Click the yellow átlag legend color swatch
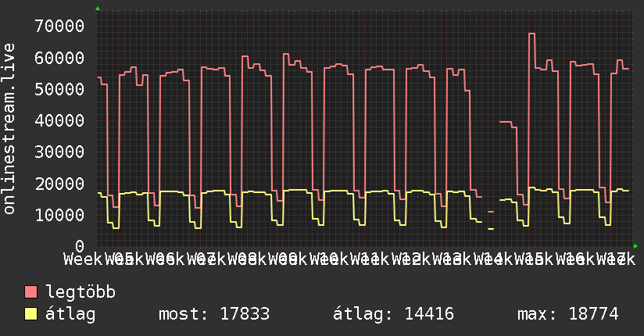This screenshot has width=644, height=336. (31, 313)
